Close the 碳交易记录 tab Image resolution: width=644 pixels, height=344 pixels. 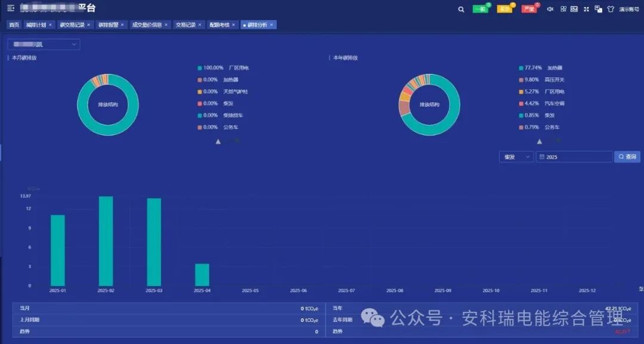coord(88,24)
